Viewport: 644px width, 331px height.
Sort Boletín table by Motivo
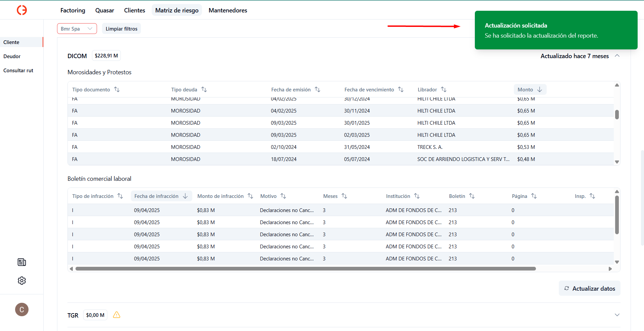point(283,196)
